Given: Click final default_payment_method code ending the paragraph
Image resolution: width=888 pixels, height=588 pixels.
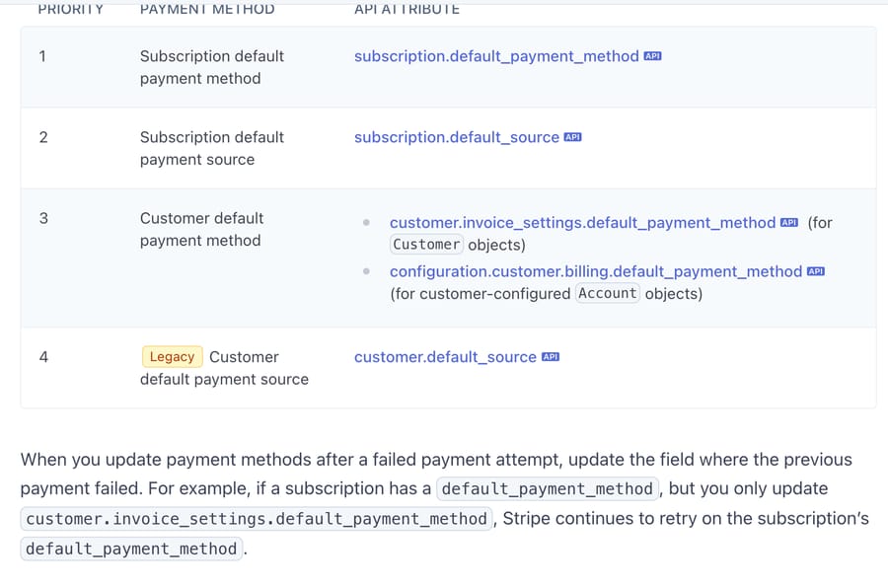Looking at the screenshot, I should click(131, 549).
